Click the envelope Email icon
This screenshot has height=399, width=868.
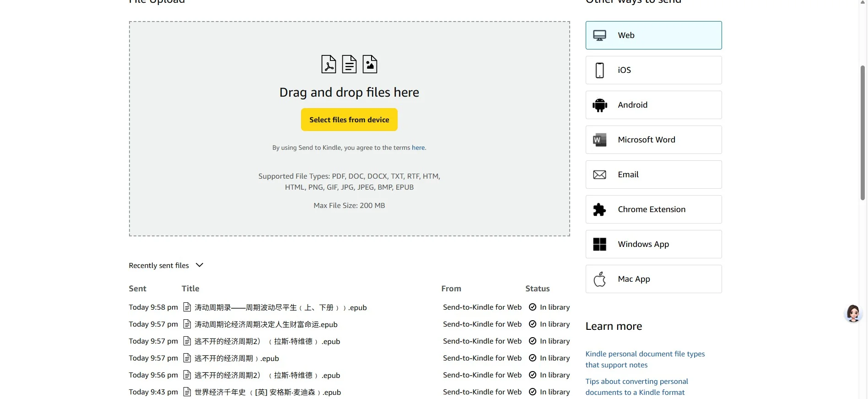[x=599, y=175]
